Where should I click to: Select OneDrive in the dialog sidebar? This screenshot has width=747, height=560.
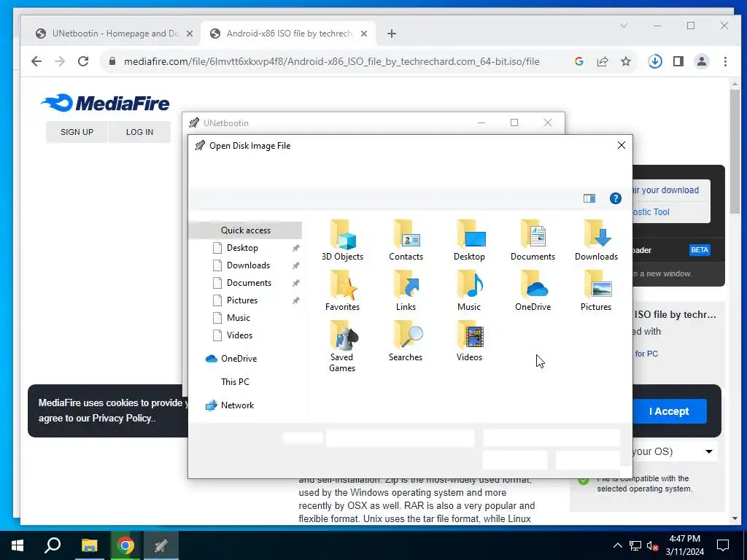tap(231, 359)
